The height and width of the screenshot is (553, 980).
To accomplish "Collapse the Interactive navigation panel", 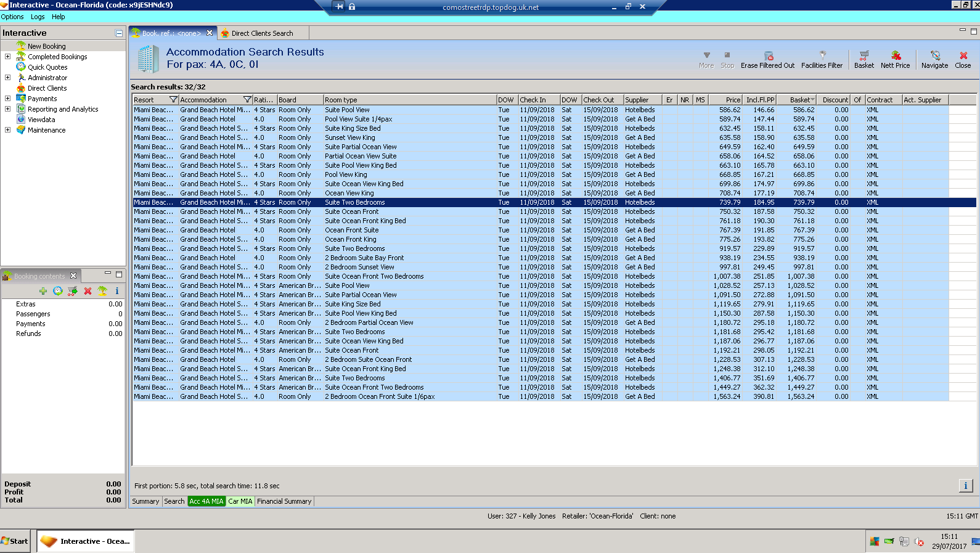I will [x=119, y=33].
